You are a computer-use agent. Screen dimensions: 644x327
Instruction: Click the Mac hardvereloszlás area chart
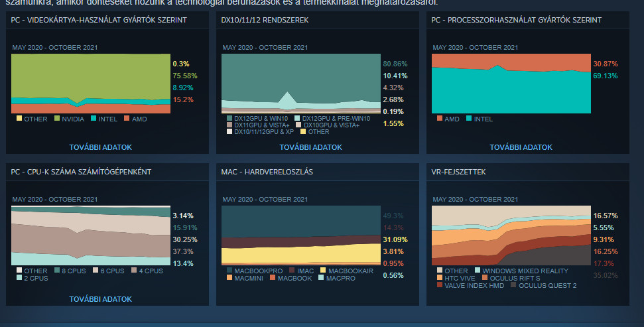(300, 235)
